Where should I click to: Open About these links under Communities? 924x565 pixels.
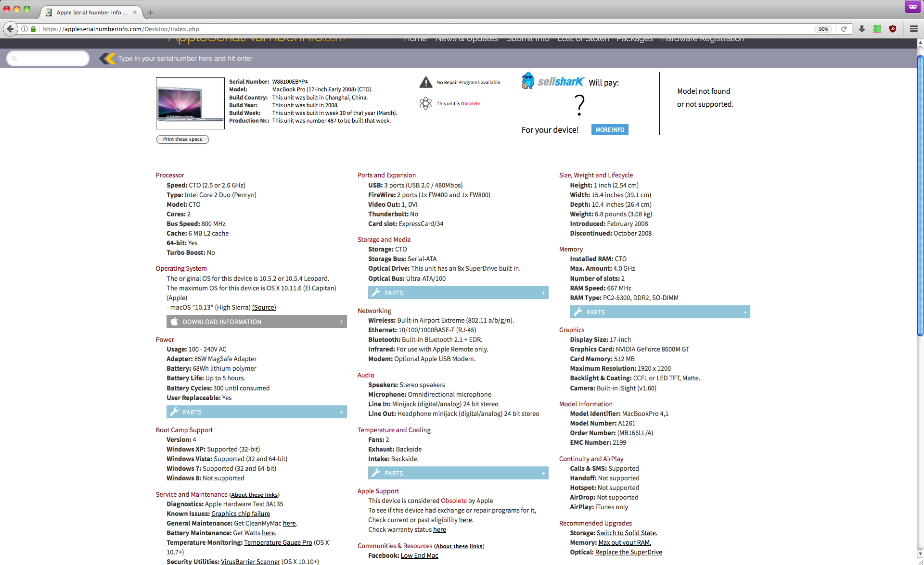coord(459,546)
